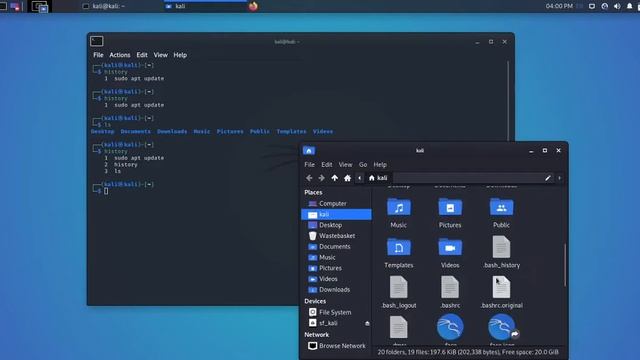This screenshot has width=640, height=360.
Task: Click terminal vertical scrollbar
Action: (x=508, y=102)
